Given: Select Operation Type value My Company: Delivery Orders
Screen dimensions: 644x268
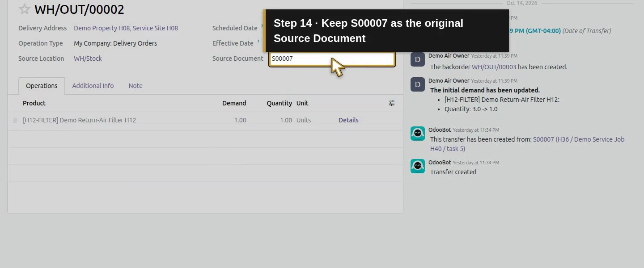Looking at the screenshot, I should 115,43.
